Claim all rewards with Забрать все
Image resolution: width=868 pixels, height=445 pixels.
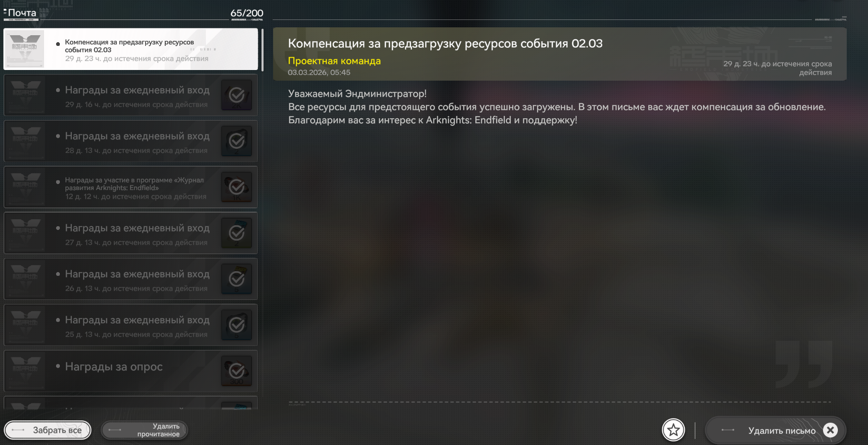(x=48, y=430)
